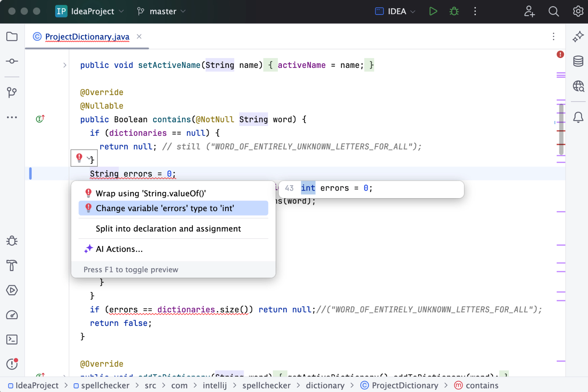The width and height of the screenshot is (588, 392).
Task: Run the IDEA configuration
Action: [x=433, y=11]
